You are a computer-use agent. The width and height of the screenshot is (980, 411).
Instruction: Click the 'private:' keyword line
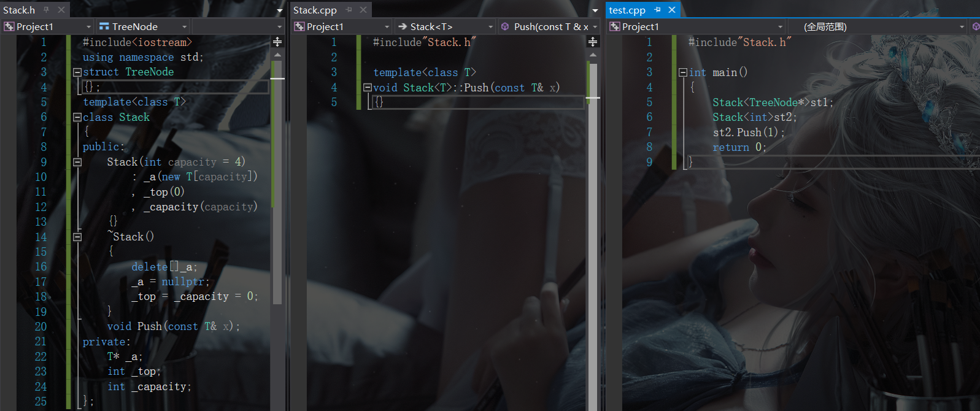click(107, 342)
